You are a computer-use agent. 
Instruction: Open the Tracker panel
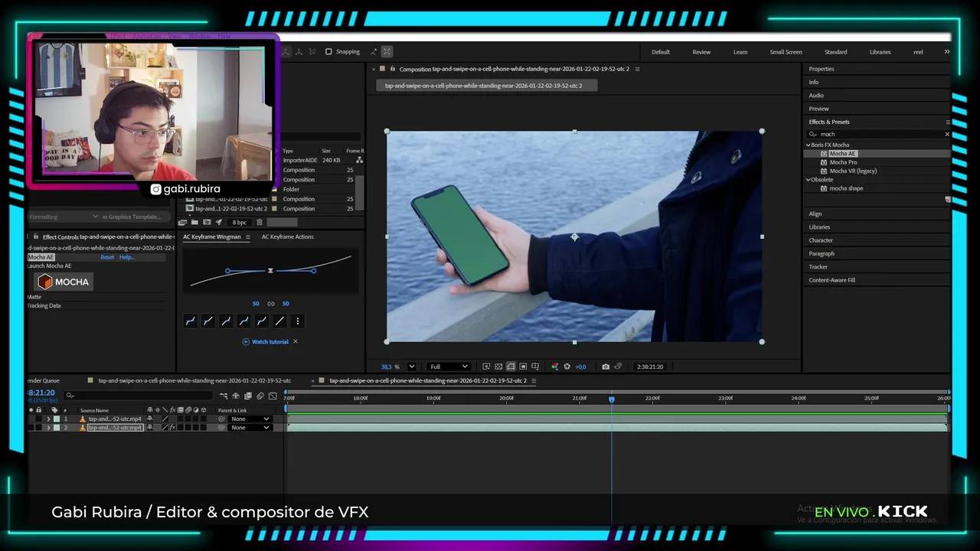click(818, 266)
